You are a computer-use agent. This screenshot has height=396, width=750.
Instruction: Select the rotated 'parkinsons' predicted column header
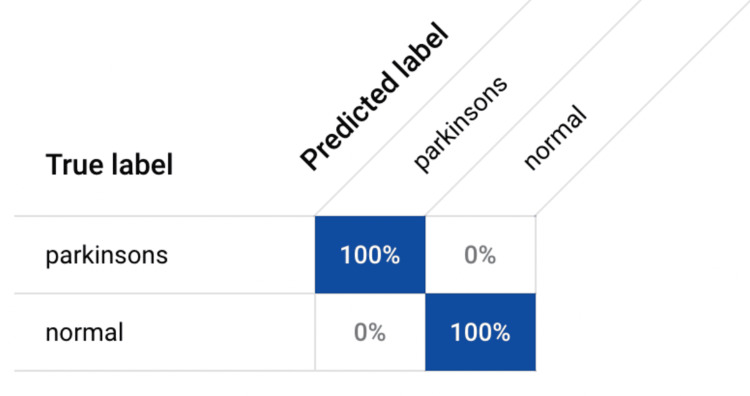(460, 124)
